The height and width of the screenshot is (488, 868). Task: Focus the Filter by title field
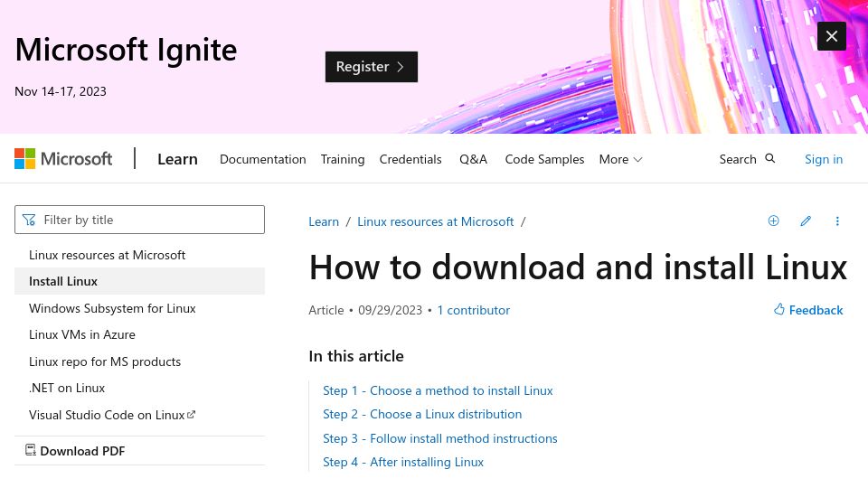coord(139,220)
